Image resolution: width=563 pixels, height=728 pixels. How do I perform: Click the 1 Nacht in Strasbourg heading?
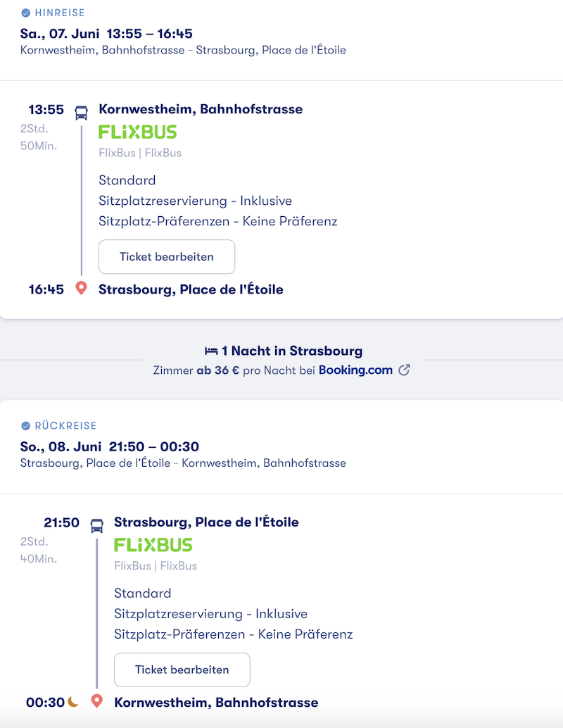(292, 351)
